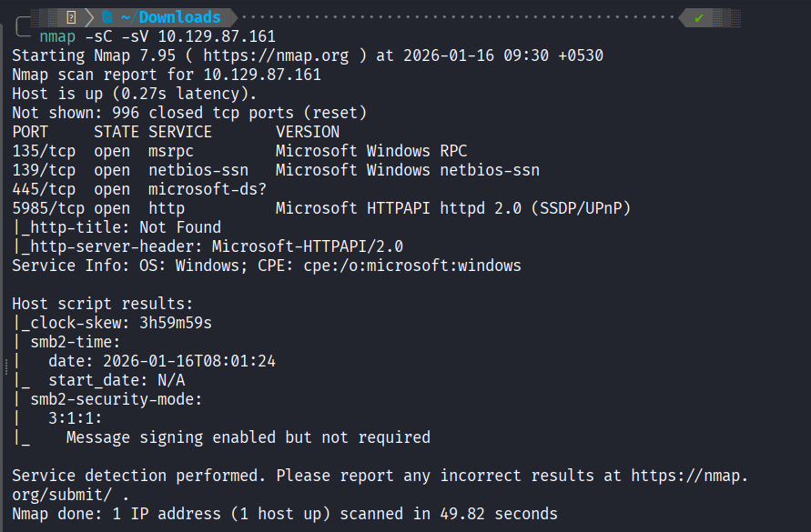The width and height of the screenshot is (811, 532).
Task: Click the Microsoft HTTPAPI httpd 2.0 version text
Action: pyautogui.click(x=453, y=208)
